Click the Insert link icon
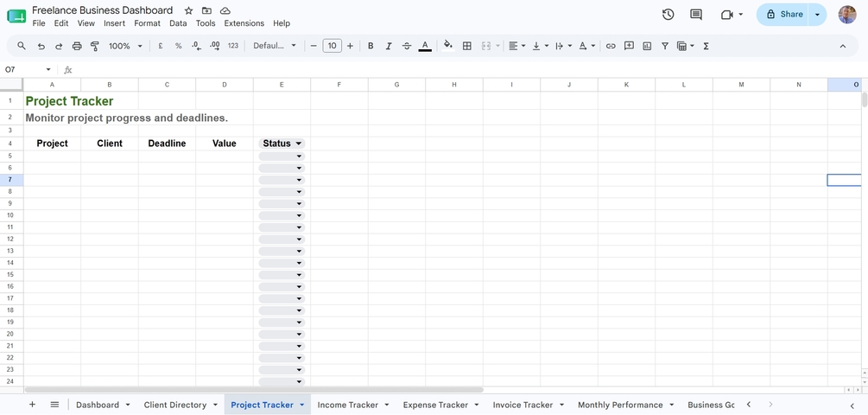This screenshot has height=415, width=868. point(611,46)
